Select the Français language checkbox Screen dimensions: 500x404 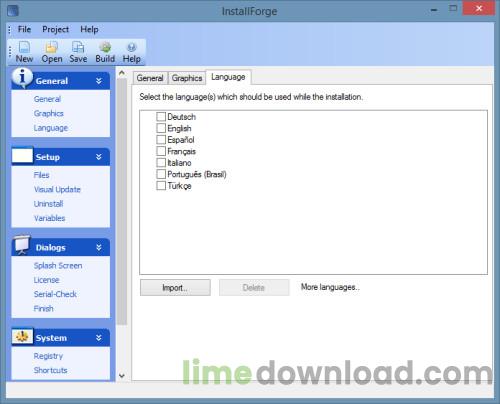click(161, 151)
